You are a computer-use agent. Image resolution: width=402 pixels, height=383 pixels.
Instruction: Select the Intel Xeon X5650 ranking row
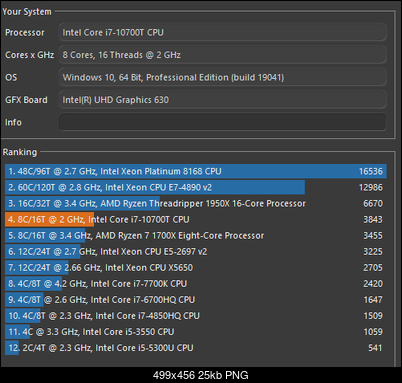point(196,267)
